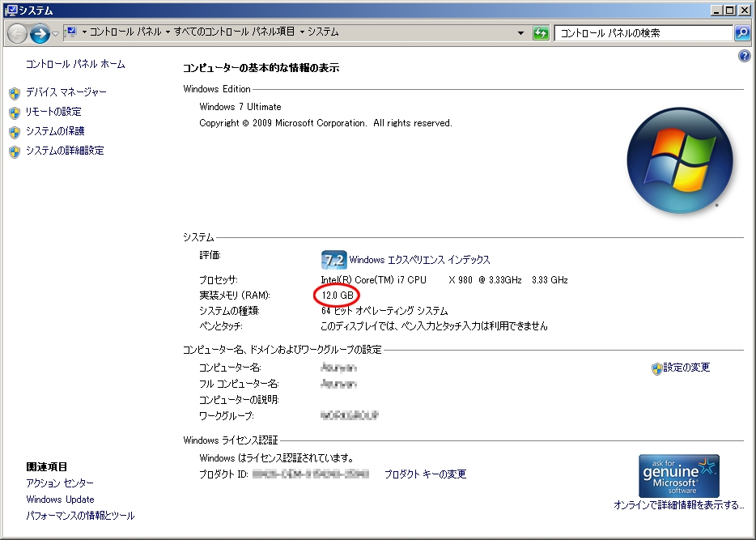The width and height of the screenshot is (756, 540).
Task: Click the 7.2 experience index badge
Action: [333, 260]
